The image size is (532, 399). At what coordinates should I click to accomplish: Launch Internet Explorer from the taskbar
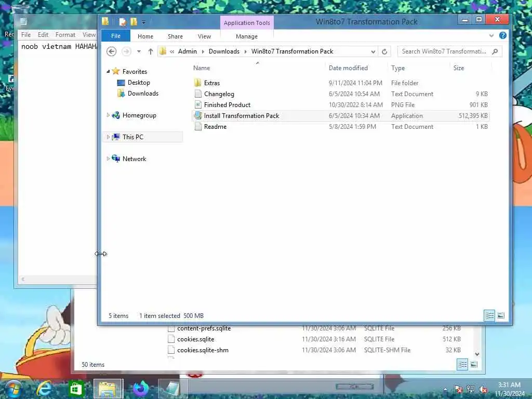44,389
